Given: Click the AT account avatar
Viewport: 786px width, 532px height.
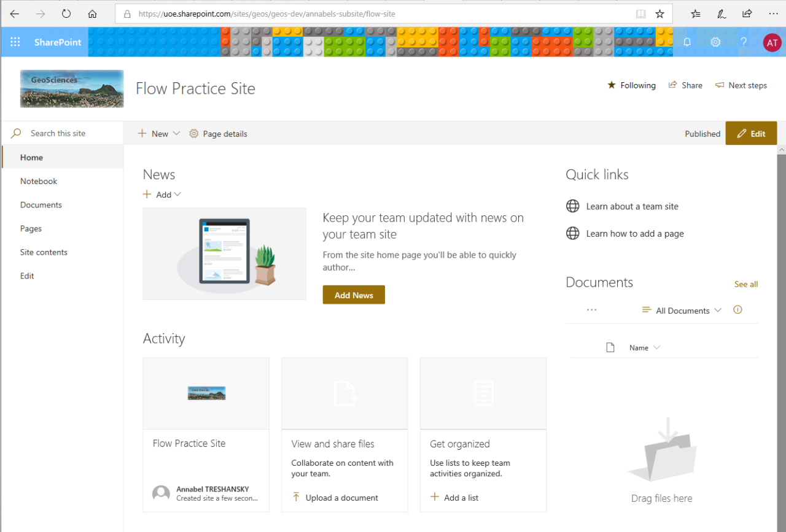Looking at the screenshot, I should pos(771,42).
